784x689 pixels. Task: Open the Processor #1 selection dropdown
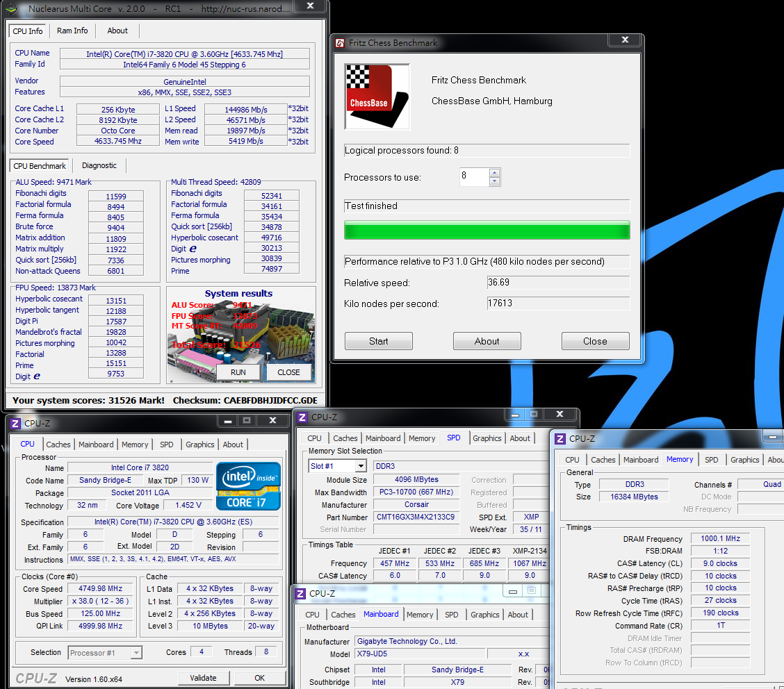click(136, 652)
